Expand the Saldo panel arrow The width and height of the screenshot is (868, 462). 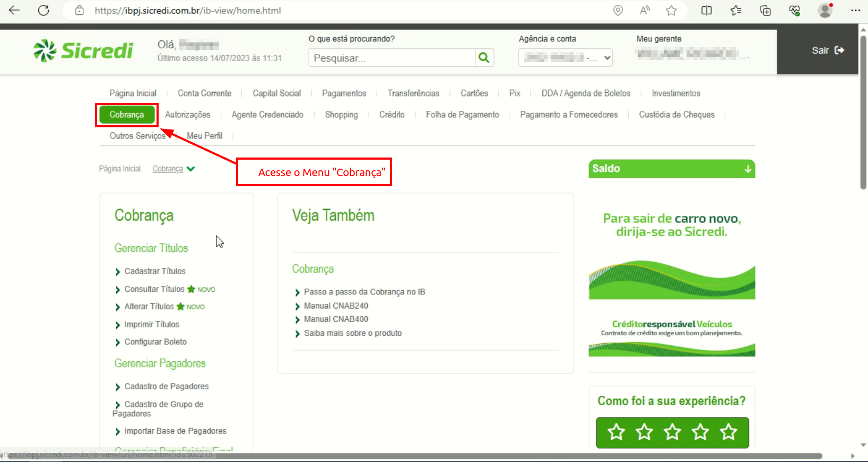748,169
